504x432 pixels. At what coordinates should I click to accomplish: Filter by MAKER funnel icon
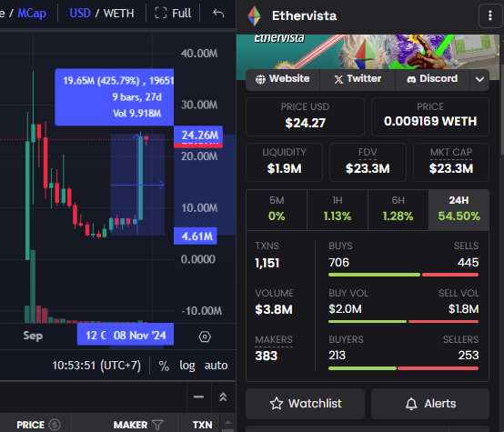[x=157, y=425]
